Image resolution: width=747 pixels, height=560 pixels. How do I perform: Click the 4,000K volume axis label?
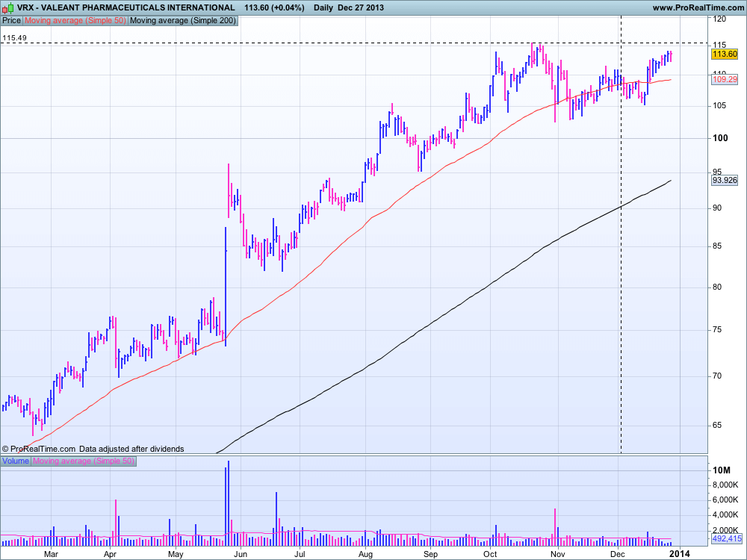725,514
